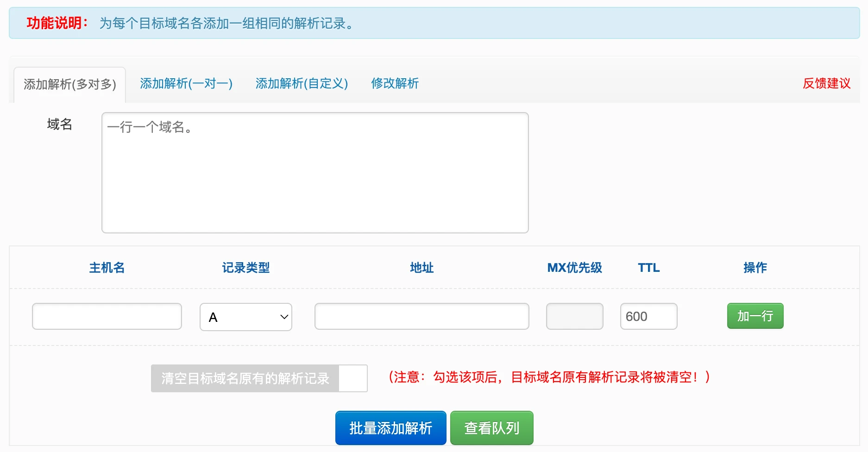Click the 操作 column header

pos(755,268)
